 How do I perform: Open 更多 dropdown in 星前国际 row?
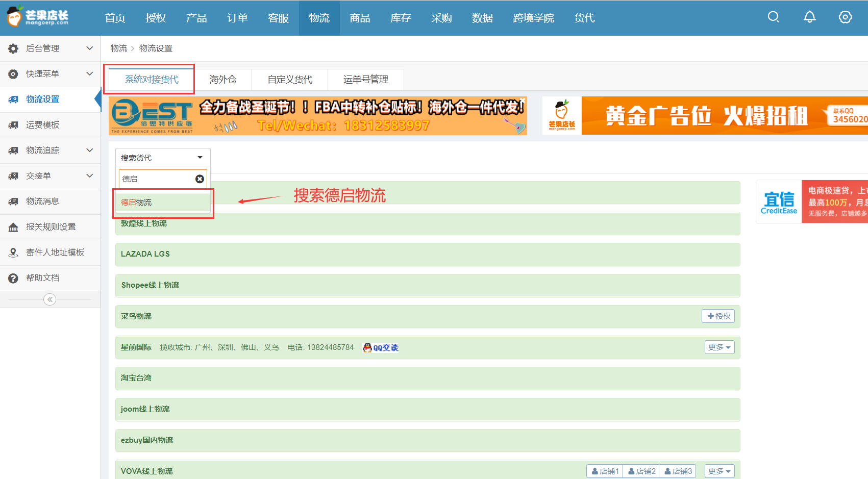coord(720,347)
